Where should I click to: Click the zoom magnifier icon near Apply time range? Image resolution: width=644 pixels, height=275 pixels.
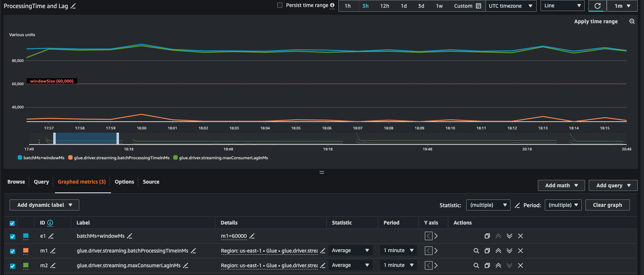(x=632, y=21)
